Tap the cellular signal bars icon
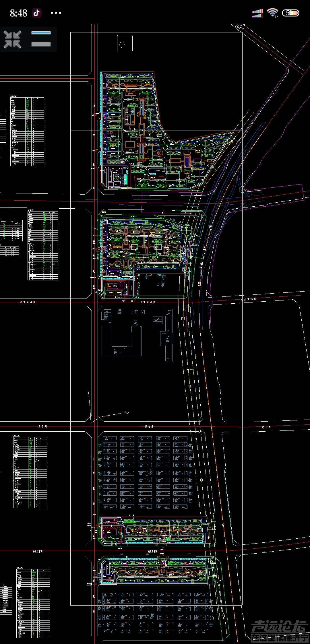 [257, 13]
